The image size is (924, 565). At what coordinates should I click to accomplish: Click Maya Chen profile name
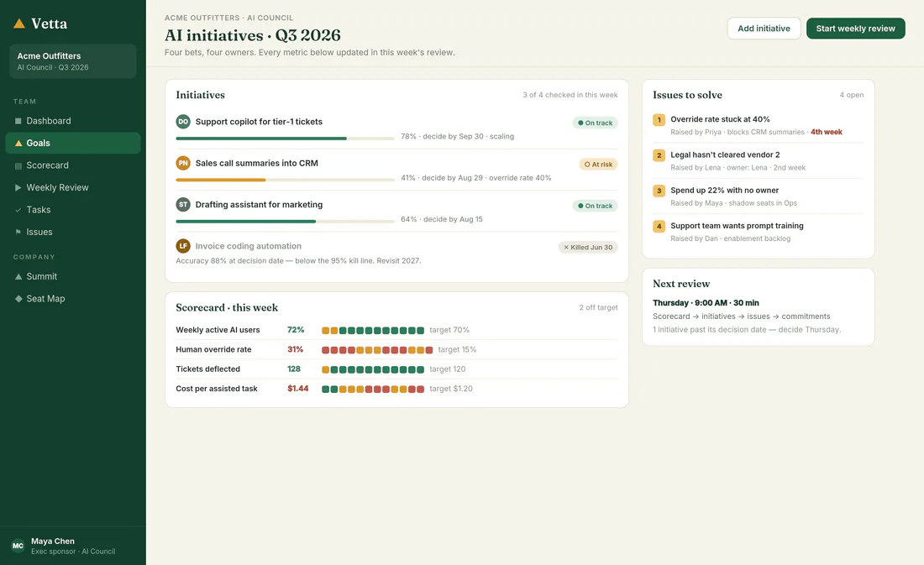point(53,541)
